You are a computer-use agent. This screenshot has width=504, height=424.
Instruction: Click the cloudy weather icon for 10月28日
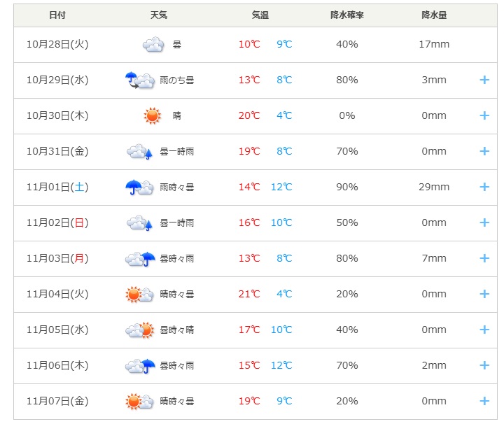coord(153,45)
